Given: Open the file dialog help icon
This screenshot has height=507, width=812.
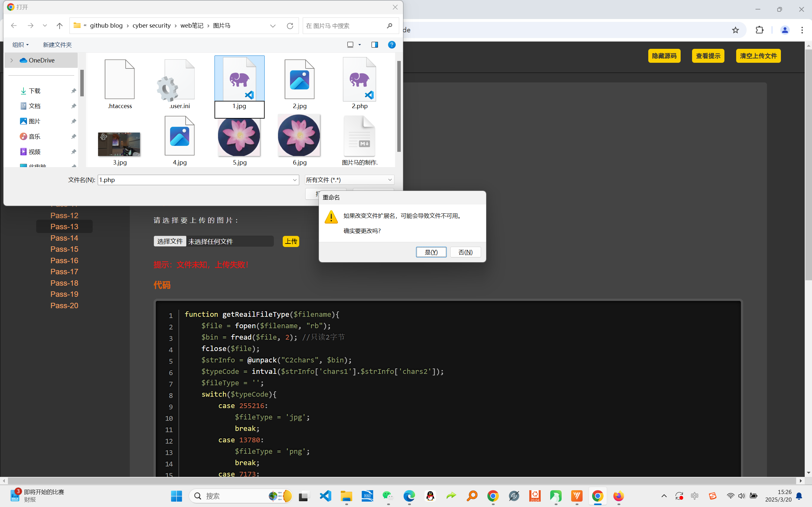Looking at the screenshot, I should (392, 45).
